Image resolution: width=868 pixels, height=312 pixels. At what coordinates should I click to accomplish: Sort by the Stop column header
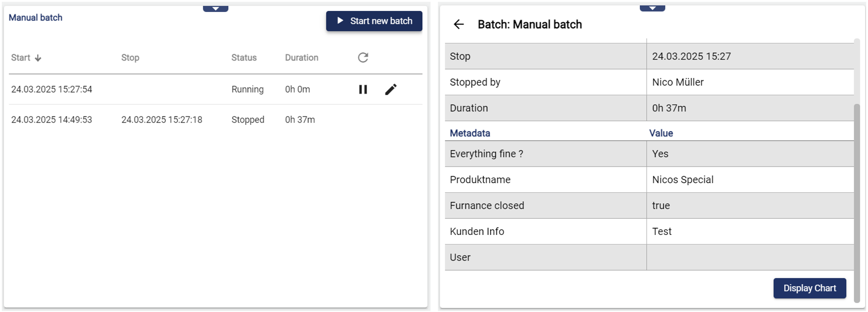(130, 58)
